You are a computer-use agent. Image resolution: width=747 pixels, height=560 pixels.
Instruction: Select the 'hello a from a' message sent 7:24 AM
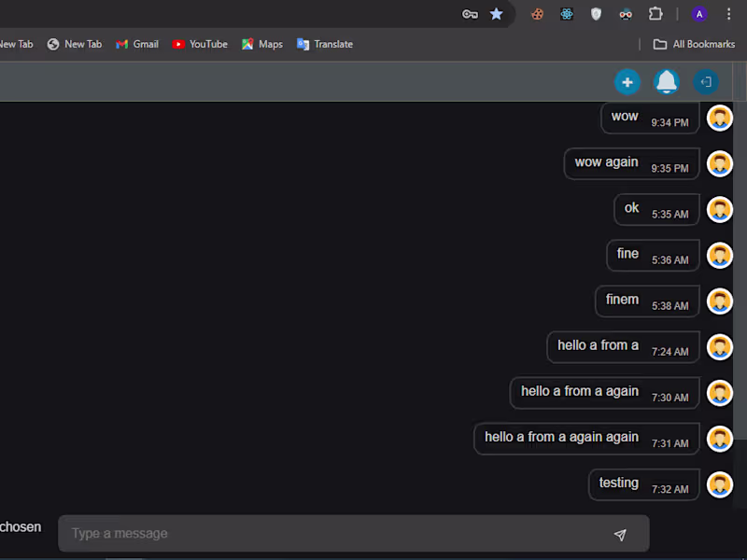pos(624,346)
